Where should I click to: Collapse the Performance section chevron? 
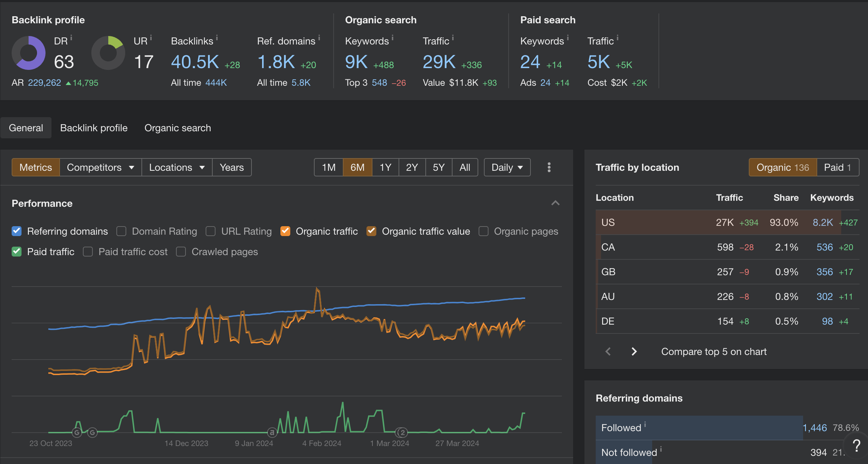[x=556, y=203]
